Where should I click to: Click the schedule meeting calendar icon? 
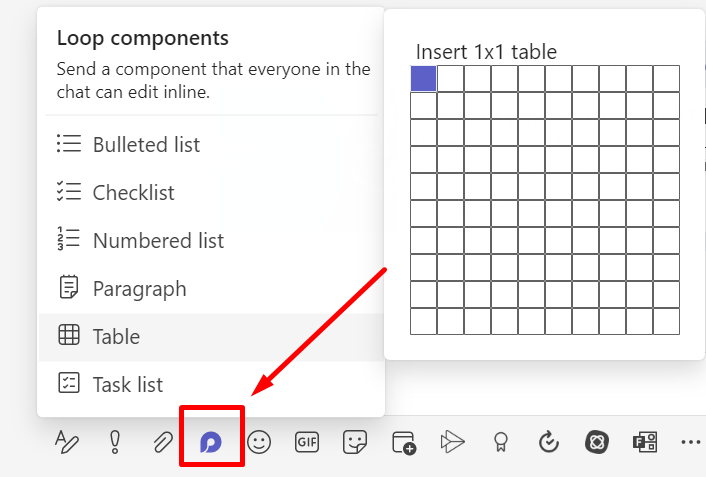tap(403, 441)
